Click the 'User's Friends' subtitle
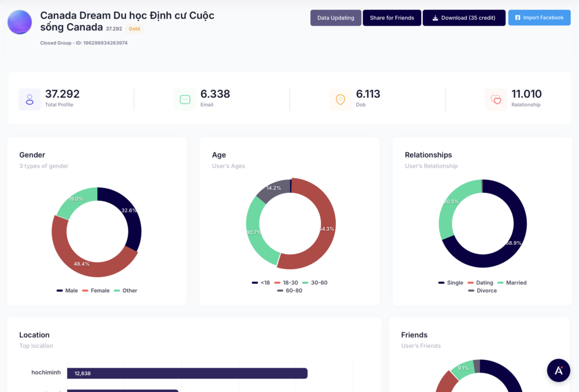Image resolution: width=579 pixels, height=392 pixels. 421,346
